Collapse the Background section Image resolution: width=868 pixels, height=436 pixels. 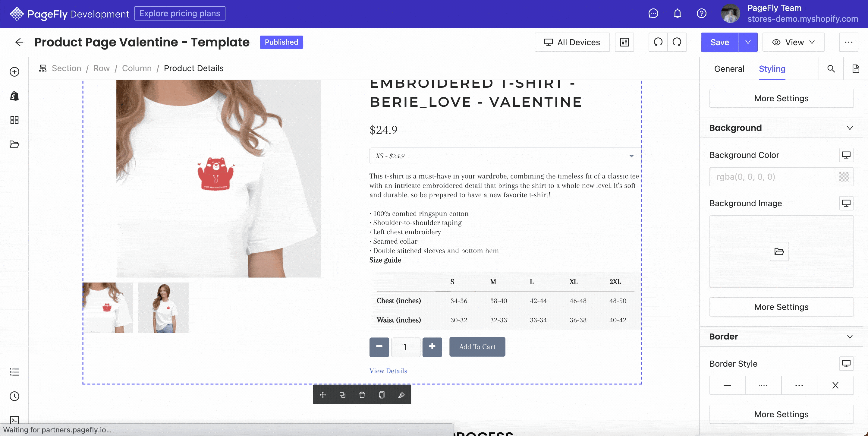(850, 128)
